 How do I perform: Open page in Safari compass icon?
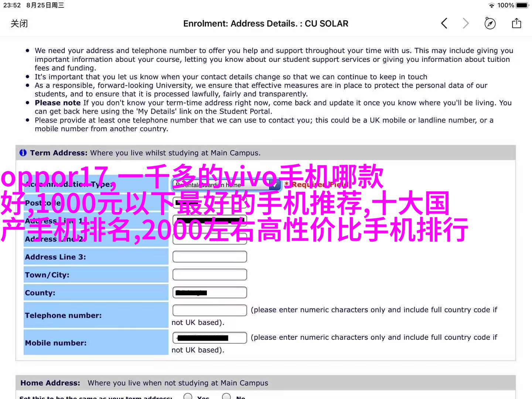(490, 24)
